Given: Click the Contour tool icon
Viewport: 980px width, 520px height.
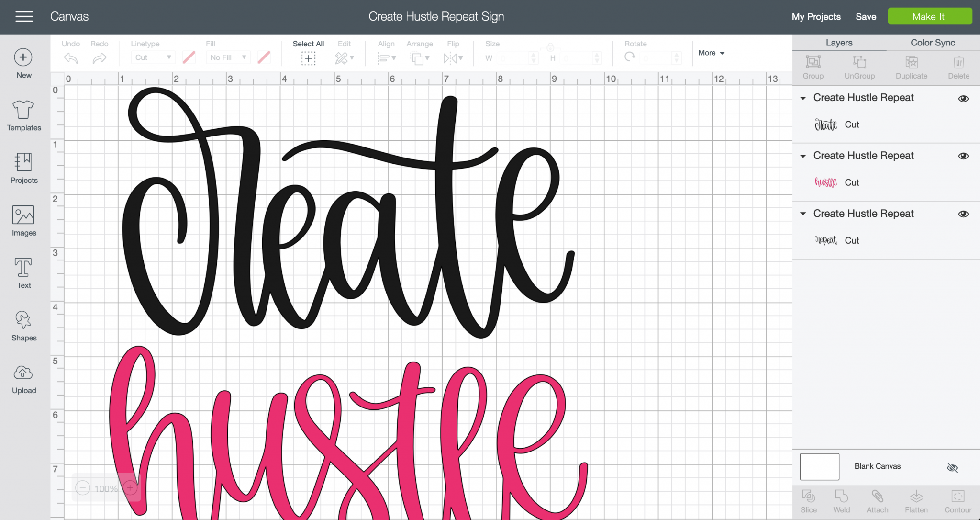Looking at the screenshot, I should (958, 497).
